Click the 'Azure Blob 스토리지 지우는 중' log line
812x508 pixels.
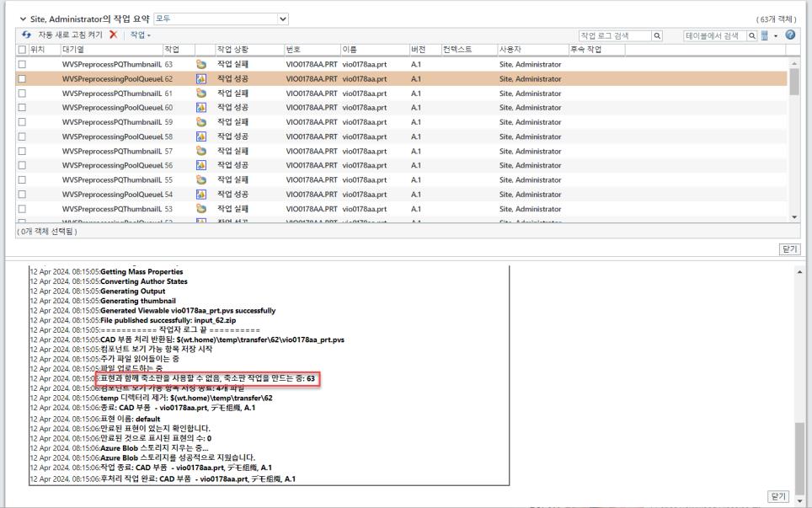(154, 448)
